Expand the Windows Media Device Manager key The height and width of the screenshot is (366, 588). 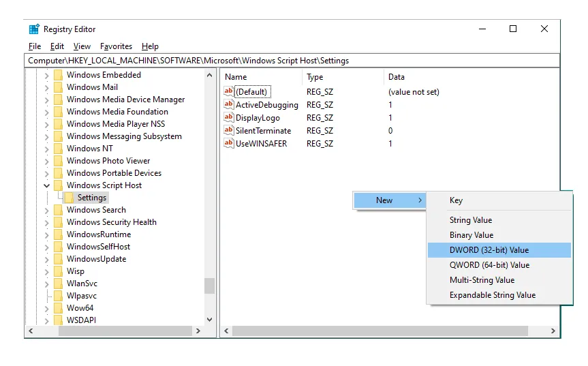pos(46,100)
